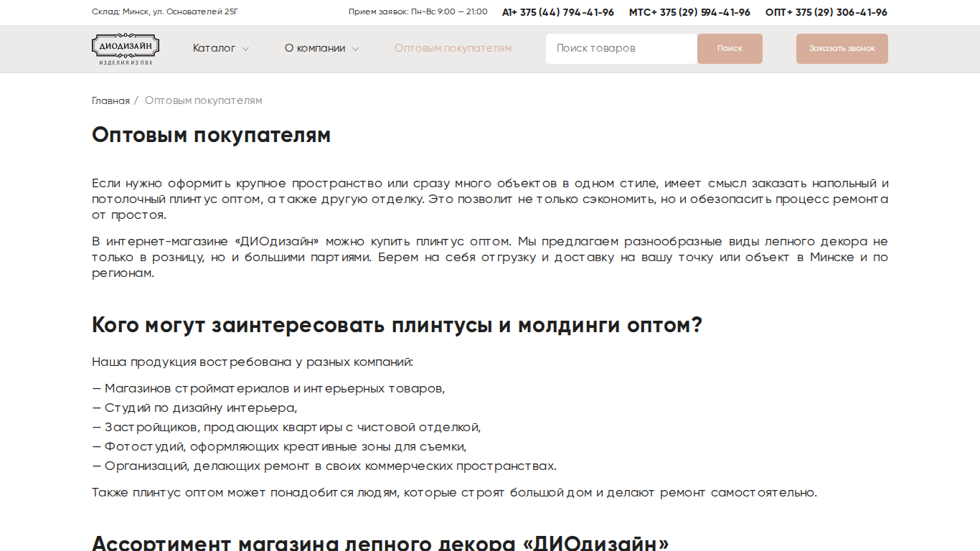980x551 pixels.
Task: Expand the О компании dropdown chevron
Action: pyautogui.click(x=355, y=49)
